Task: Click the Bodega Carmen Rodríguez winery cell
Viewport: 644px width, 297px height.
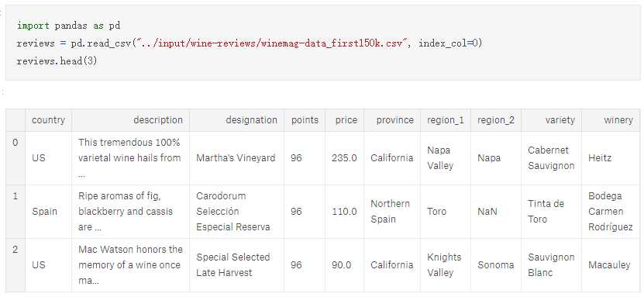Action: click(x=611, y=211)
